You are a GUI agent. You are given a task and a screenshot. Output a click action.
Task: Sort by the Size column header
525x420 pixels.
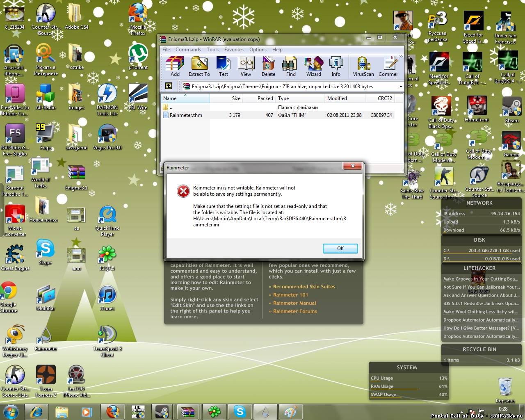(x=226, y=98)
